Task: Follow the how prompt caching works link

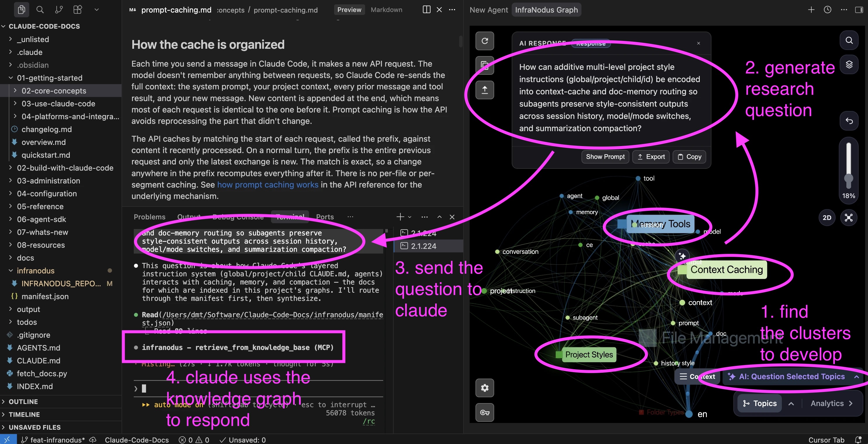Action: tap(268, 184)
